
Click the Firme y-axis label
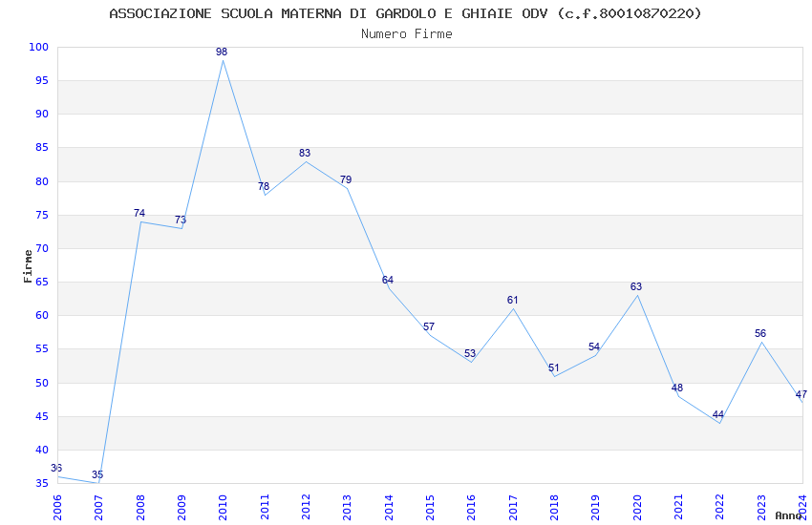tap(28, 266)
